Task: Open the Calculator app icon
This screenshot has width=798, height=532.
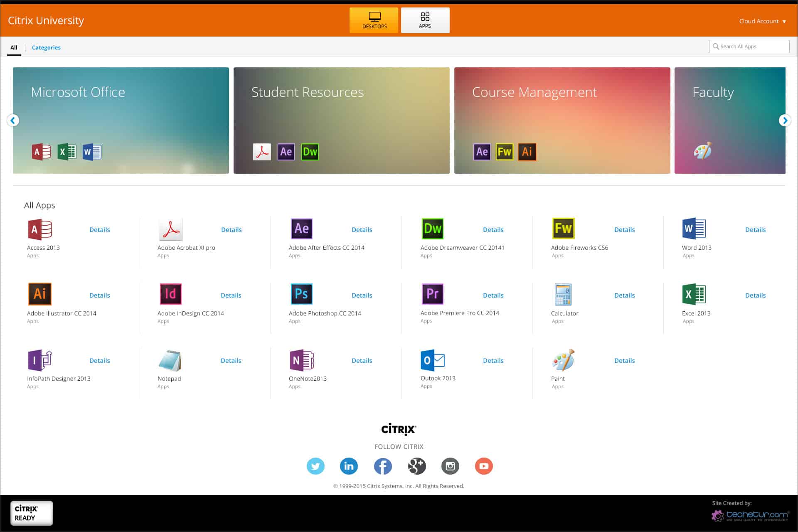Action: pyautogui.click(x=563, y=295)
